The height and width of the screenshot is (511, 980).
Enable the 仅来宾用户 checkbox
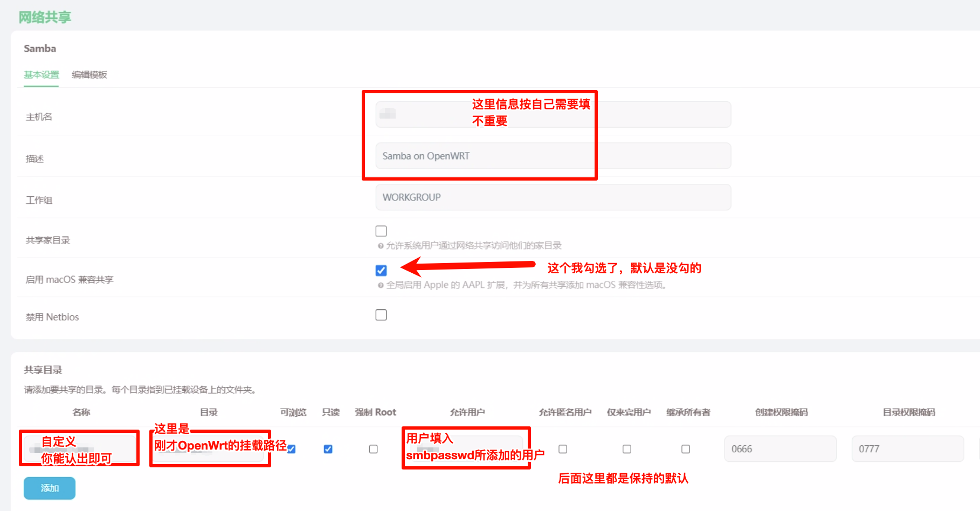coord(626,448)
